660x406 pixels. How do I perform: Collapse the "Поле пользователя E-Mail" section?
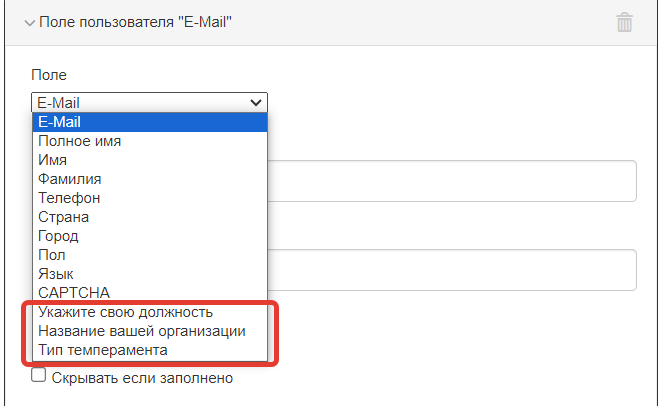pos(29,23)
